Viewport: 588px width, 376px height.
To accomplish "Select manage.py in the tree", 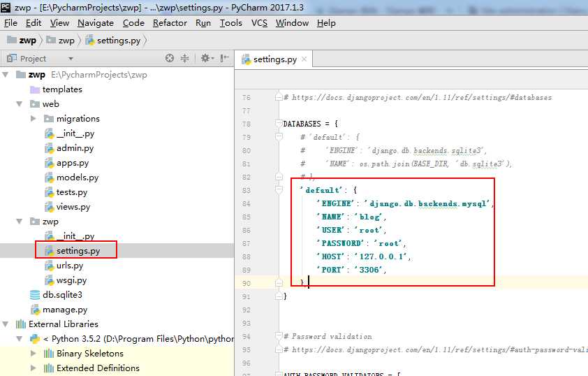I will point(59,310).
